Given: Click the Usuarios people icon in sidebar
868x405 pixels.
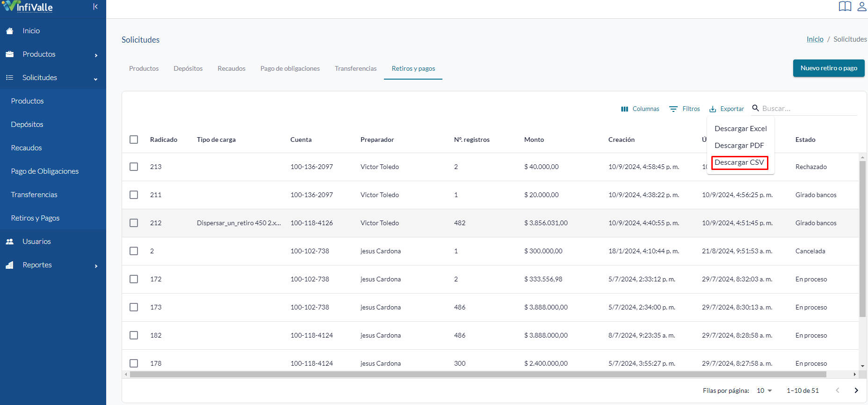Looking at the screenshot, I should [10, 242].
